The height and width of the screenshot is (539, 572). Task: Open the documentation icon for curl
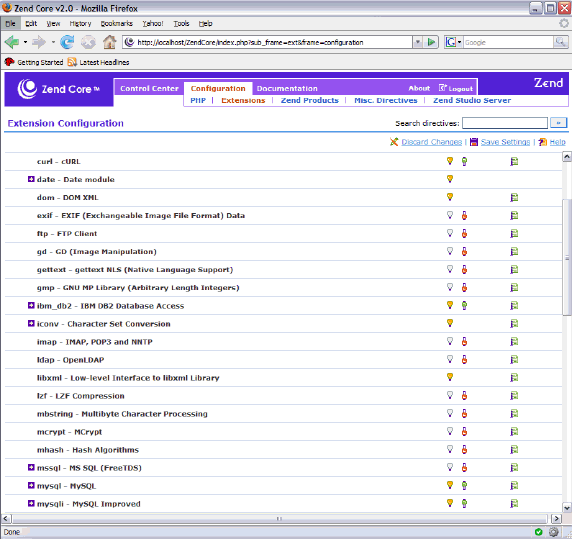[x=514, y=161]
